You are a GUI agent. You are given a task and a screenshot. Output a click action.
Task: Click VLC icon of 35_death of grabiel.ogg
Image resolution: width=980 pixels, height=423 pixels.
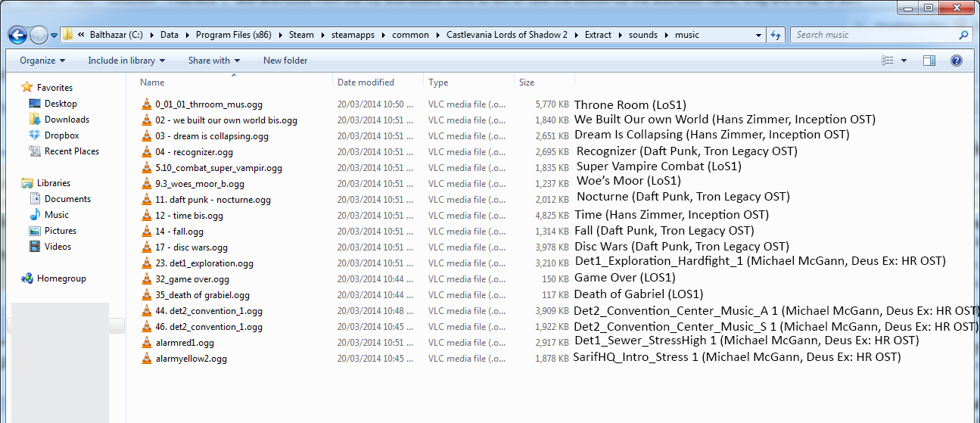point(146,295)
